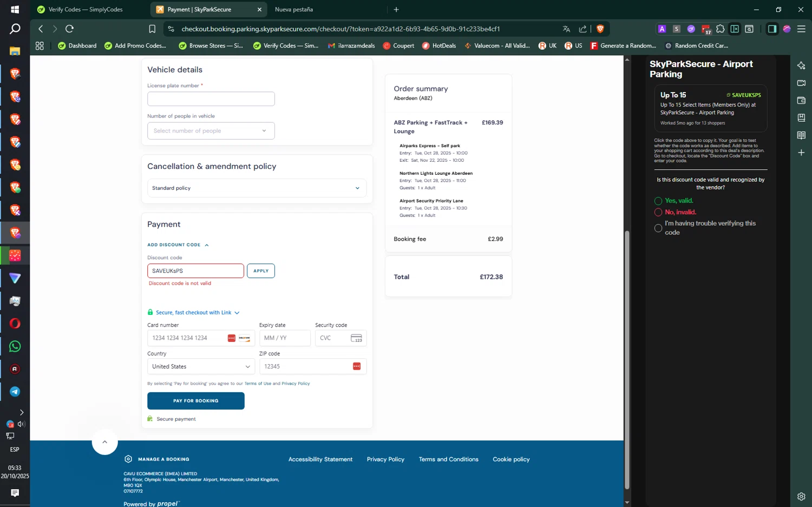
Task: Click the CVC security code field
Action: pos(341,338)
